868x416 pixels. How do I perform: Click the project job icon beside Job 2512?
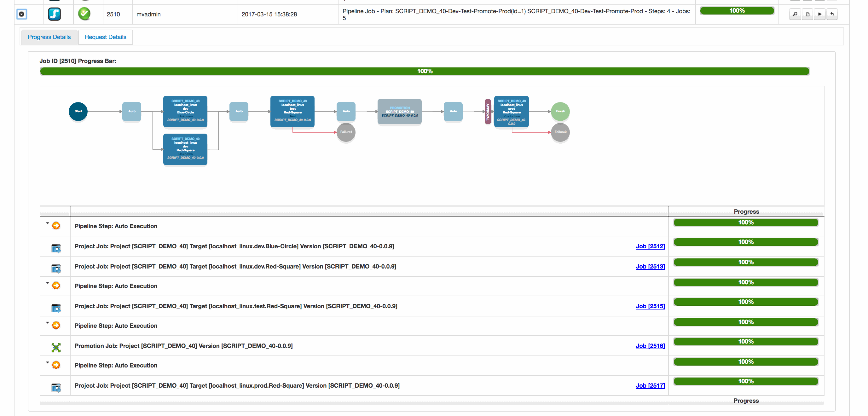click(56, 248)
